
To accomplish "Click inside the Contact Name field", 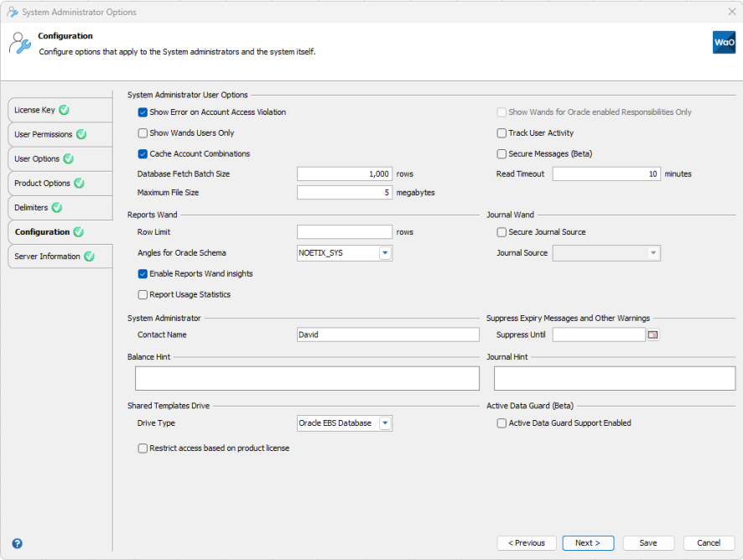I will pyautogui.click(x=387, y=334).
